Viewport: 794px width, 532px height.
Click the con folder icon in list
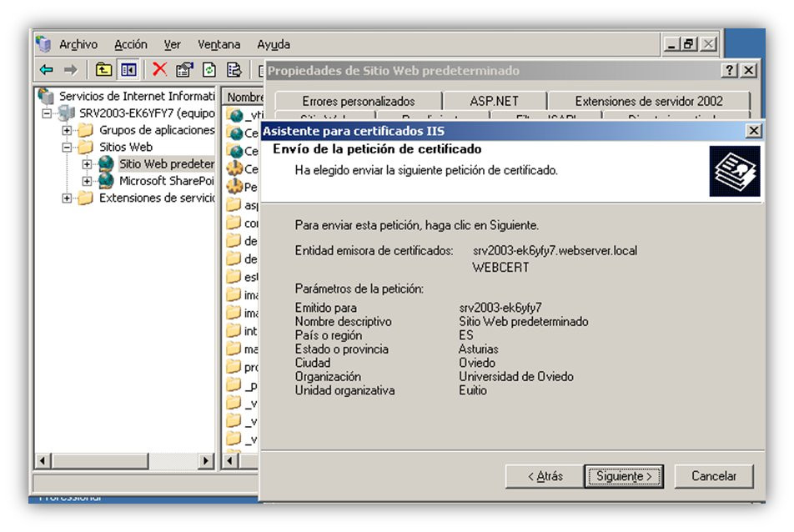234,222
